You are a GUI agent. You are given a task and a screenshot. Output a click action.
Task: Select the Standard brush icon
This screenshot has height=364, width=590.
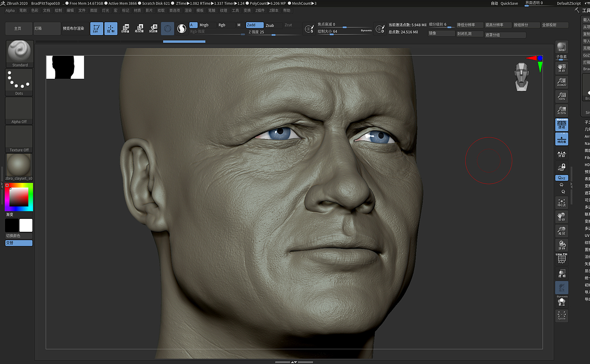[18, 53]
